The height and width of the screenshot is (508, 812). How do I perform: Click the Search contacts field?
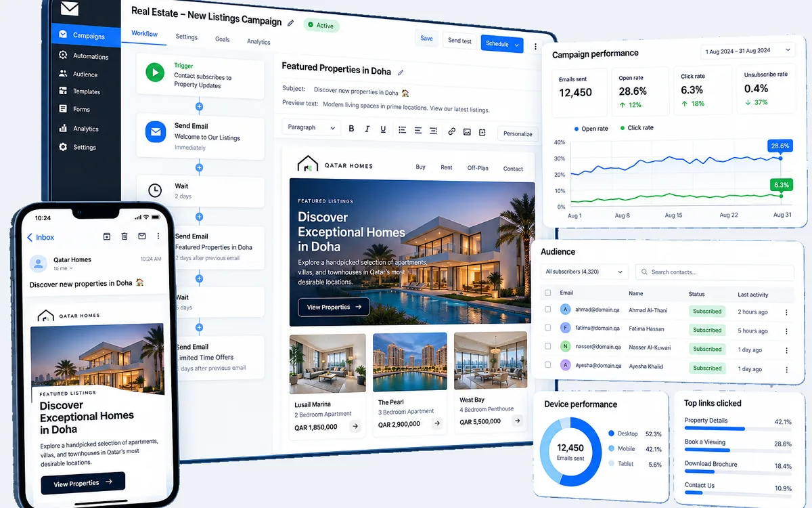[x=715, y=272]
